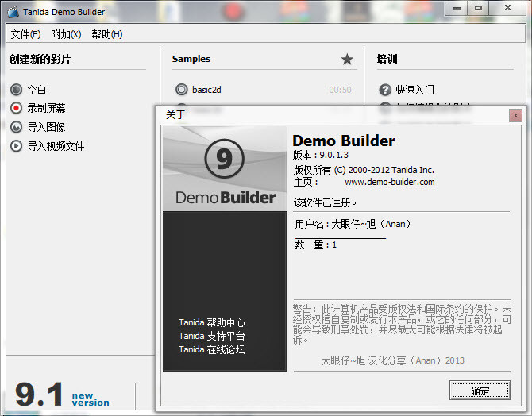The image size is (532, 416).
Task: Click the Samples heading
Action: click(x=191, y=59)
